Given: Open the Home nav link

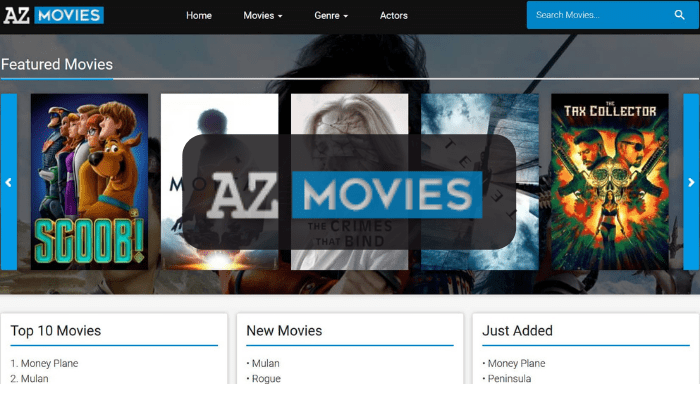Looking at the screenshot, I should (x=199, y=16).
